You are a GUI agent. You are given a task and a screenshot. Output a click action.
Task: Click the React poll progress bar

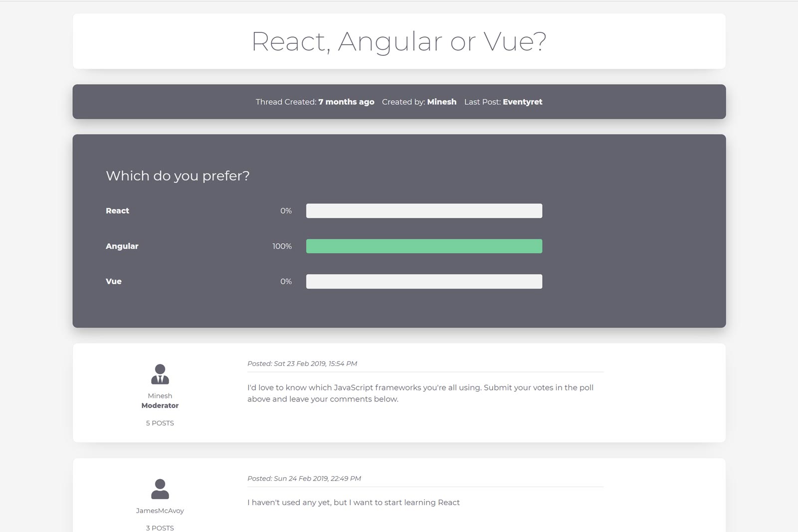coord(424,211)
